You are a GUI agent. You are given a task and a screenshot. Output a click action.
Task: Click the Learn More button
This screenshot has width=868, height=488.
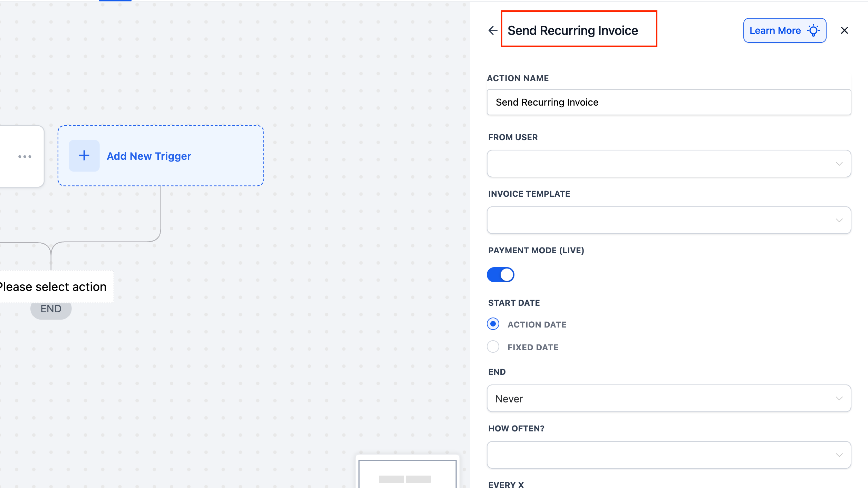[775, 30]
